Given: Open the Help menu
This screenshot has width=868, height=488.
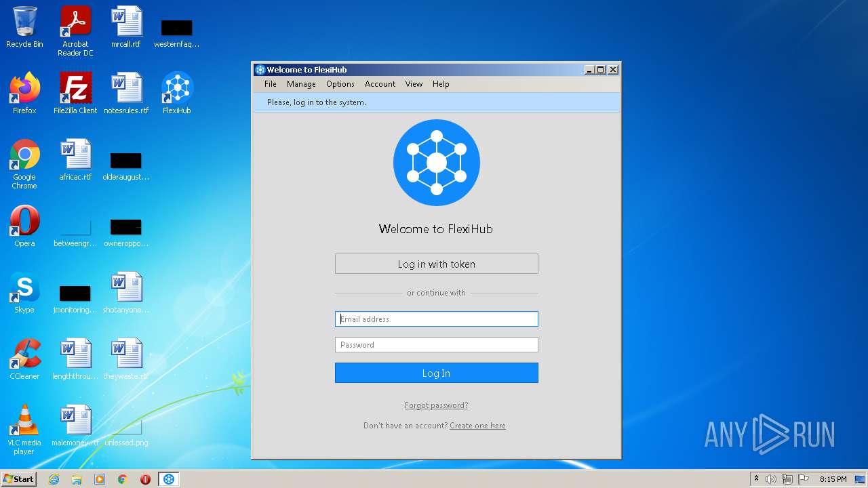Looking at the screenshot, I should point(441,84).
